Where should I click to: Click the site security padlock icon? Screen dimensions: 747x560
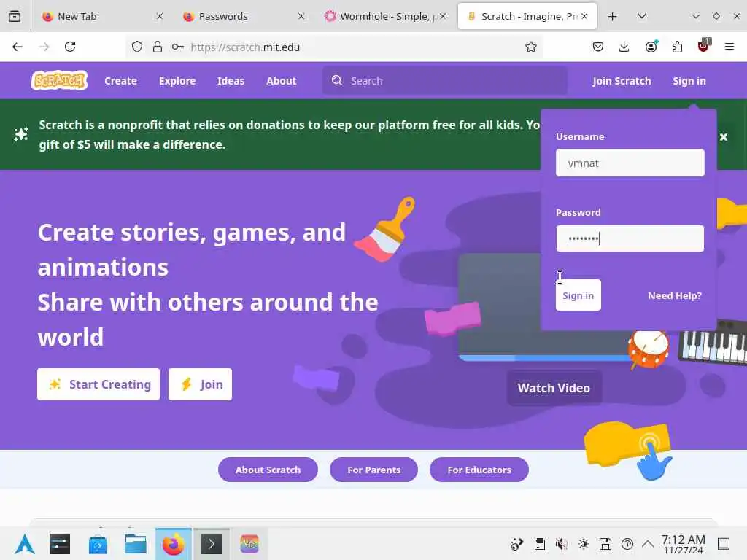[158, 47]
